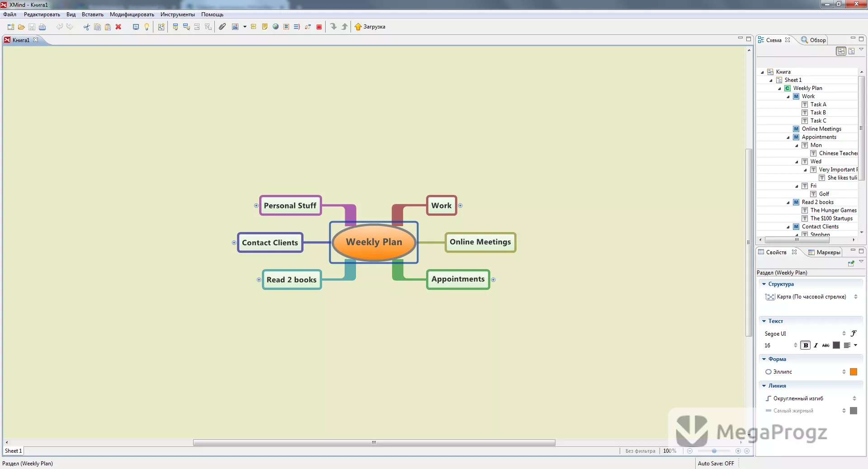Create relationship with the arrow-link icon
868x469 pixels.
click(308, 27)
